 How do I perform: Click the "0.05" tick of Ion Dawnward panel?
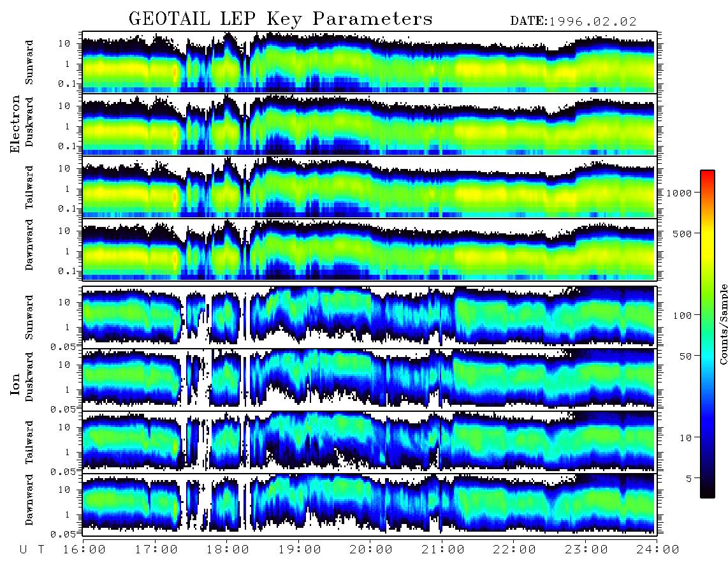[x=62, y=534]
